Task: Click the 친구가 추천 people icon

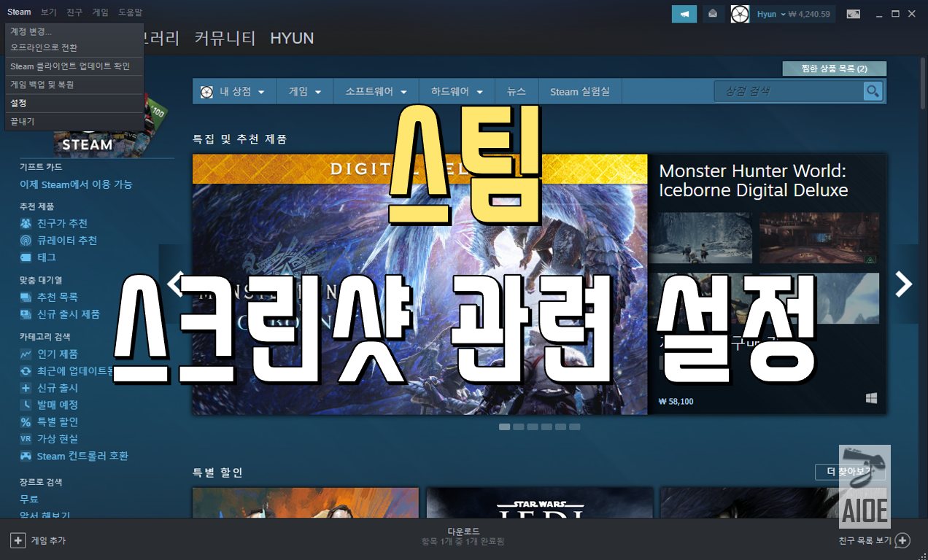Action: click(x=26, y=223)
